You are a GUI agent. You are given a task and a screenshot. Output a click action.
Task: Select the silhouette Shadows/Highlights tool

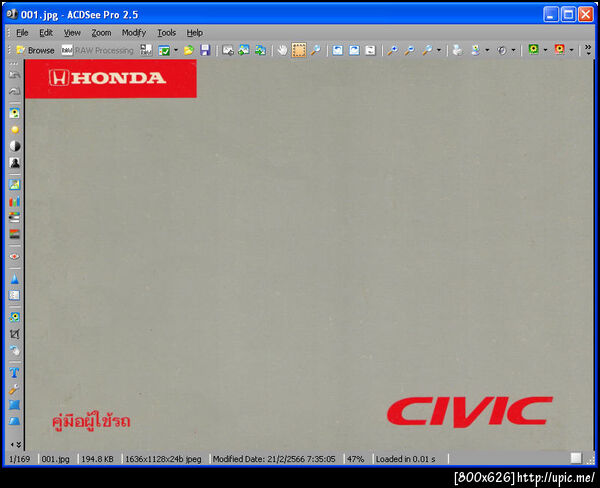point(15,163)
